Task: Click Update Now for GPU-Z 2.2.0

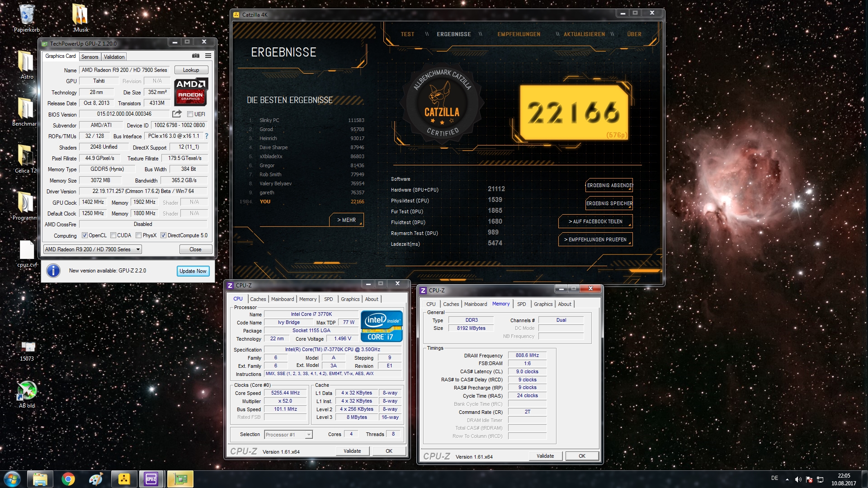Action: [193, 271]
